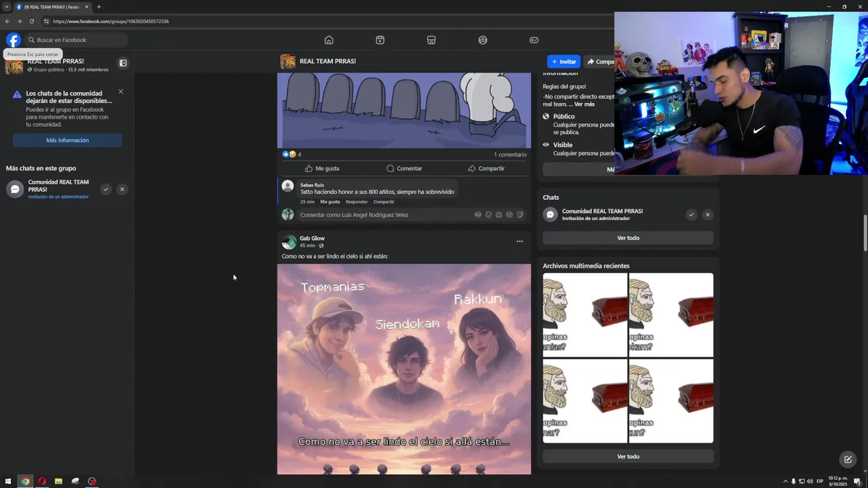The height and width of the screenshot is (488, 868).
Task: Reply to Sebas Ruiz's comment
Action: 357,202
